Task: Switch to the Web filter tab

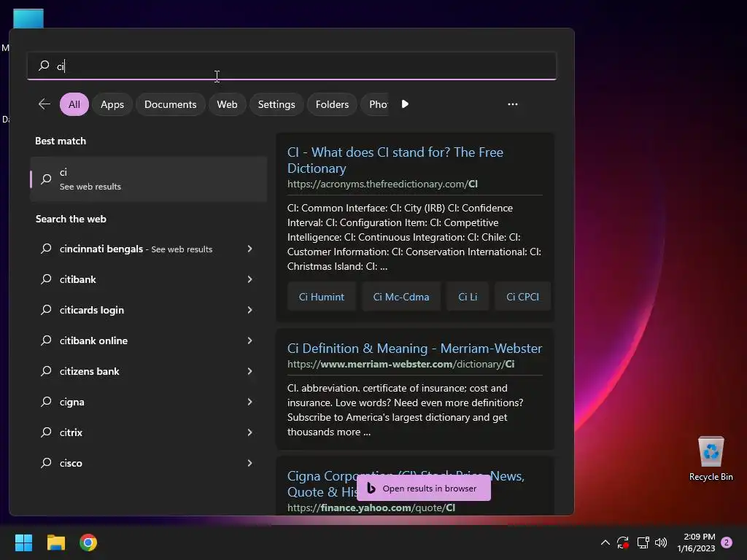Action: coord(228,104)
